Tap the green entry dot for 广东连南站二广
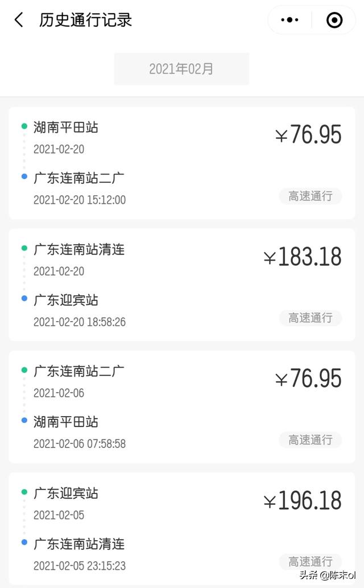This screenshot has height=588, width=364. (24, 370)
